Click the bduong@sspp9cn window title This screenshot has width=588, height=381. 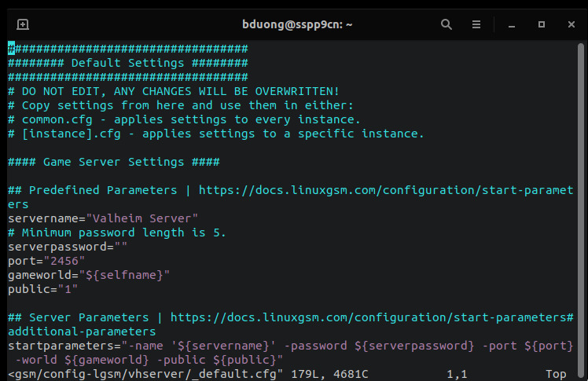pos(297,24)
